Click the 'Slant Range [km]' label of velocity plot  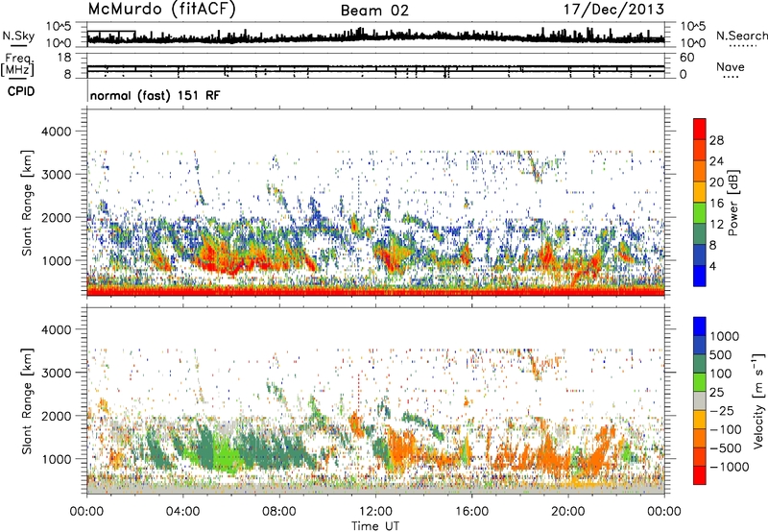click(27, 400)
